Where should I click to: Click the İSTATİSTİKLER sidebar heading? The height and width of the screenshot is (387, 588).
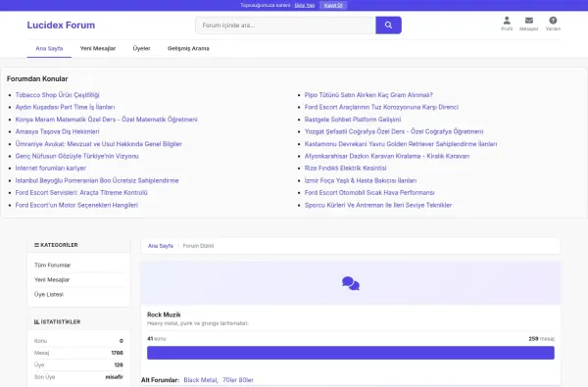[x=58, y=321]
